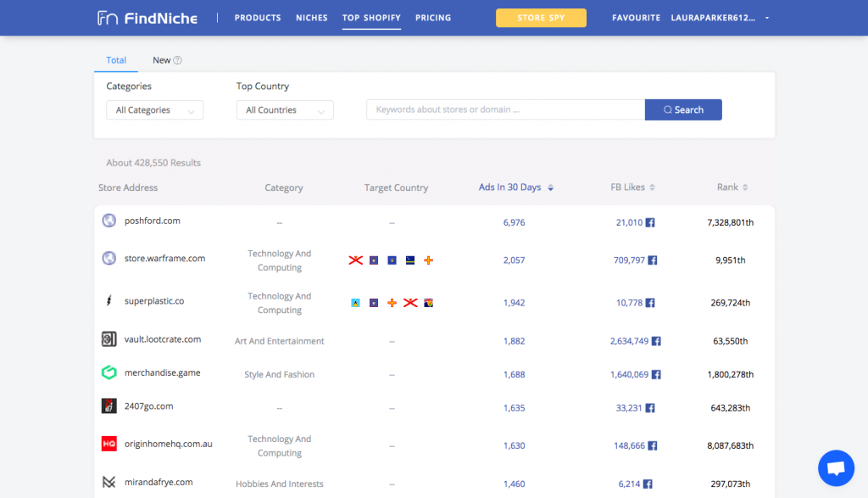Focus the store keywords search field

tap(505, 109)
